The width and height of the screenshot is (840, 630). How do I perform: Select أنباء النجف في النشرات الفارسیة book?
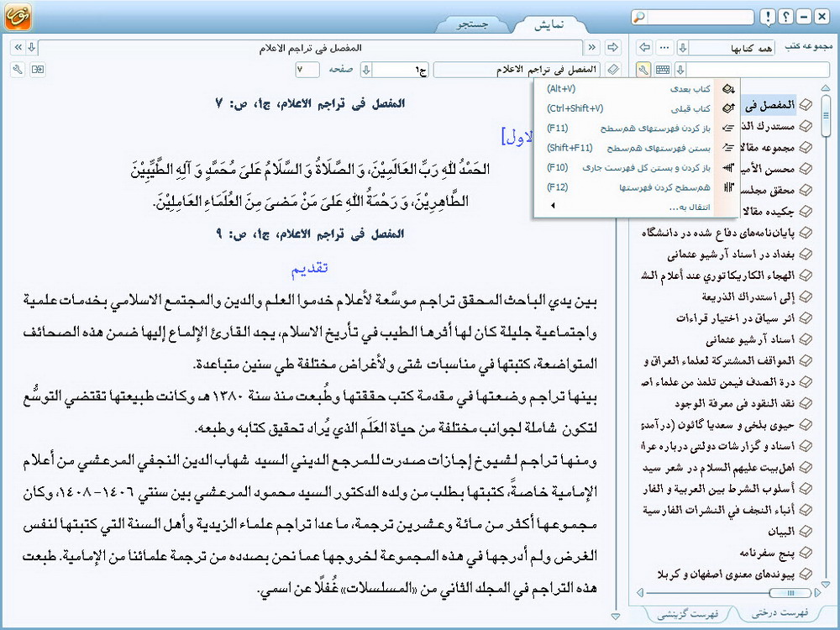click(718, 510)
